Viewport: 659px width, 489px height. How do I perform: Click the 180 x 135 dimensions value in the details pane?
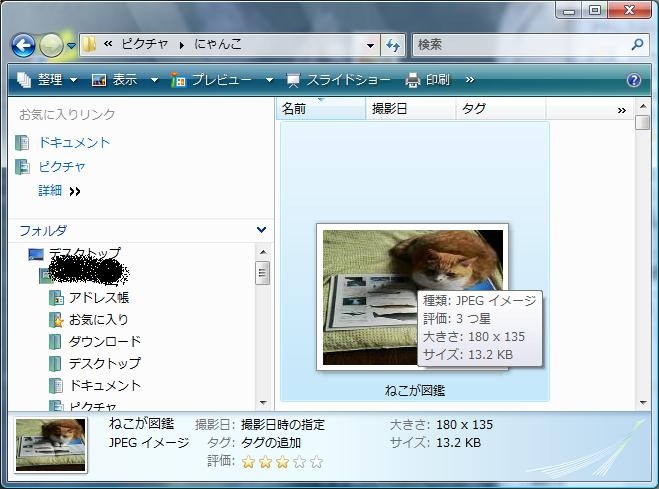point(464,425)
